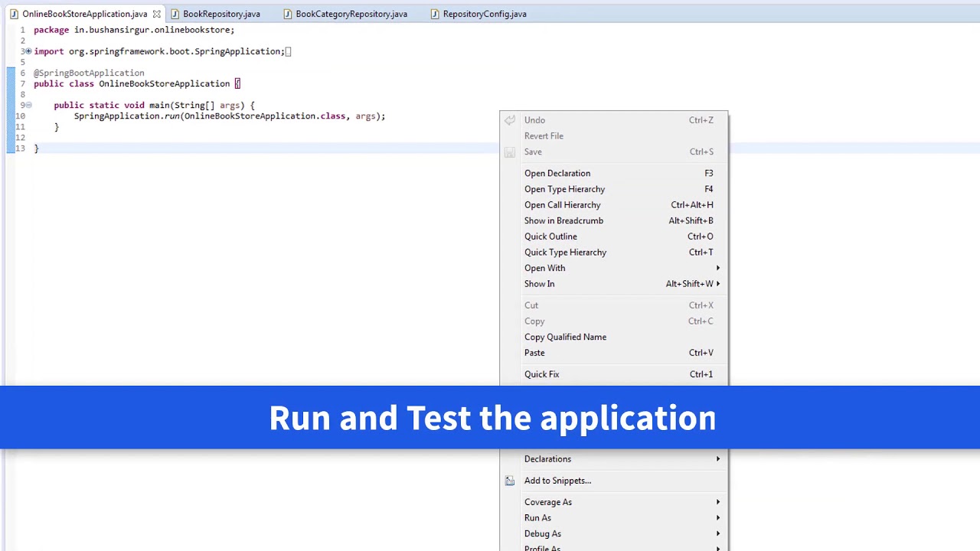Open the BookRepository.java tab

click(221, 14)
